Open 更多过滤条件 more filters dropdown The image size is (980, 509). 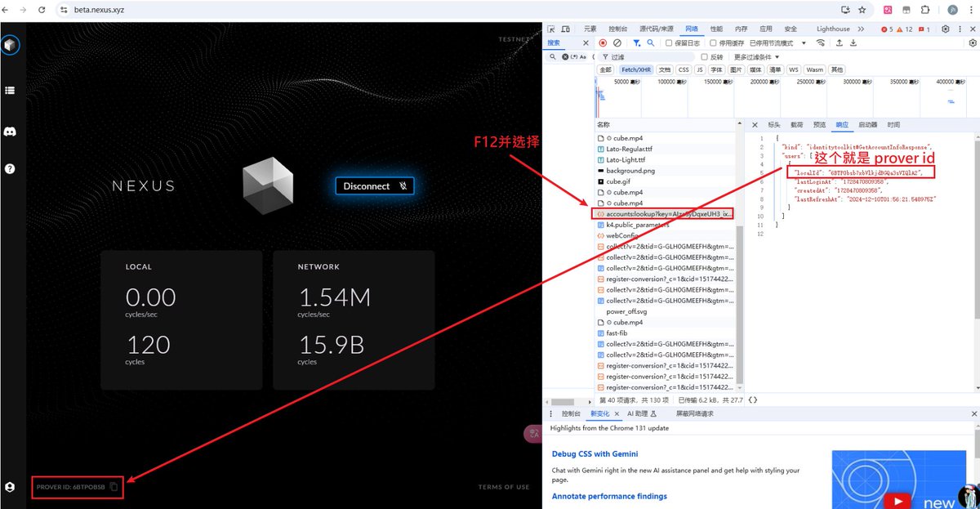tap(757, 56)
